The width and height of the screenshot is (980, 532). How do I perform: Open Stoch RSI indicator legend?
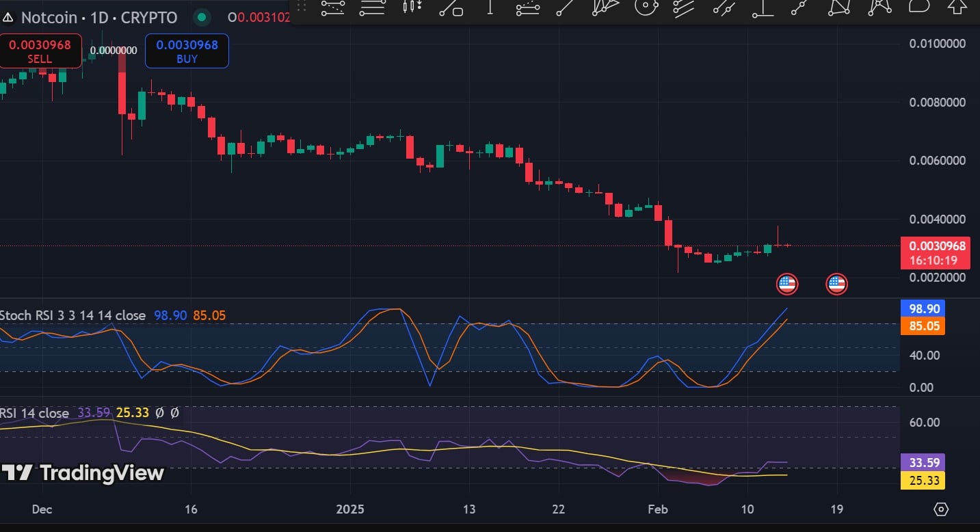pyautogui.click(x=73, y=315)
